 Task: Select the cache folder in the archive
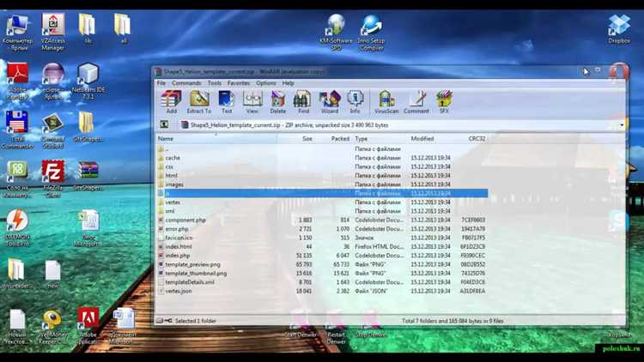173,158
